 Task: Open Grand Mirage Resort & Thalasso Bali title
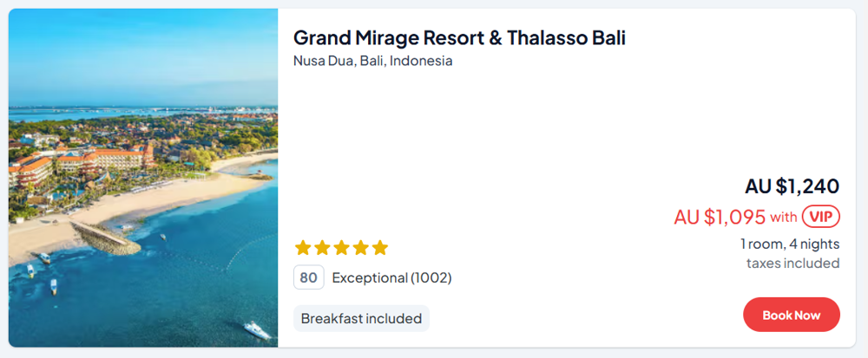(x=459, y=38)
